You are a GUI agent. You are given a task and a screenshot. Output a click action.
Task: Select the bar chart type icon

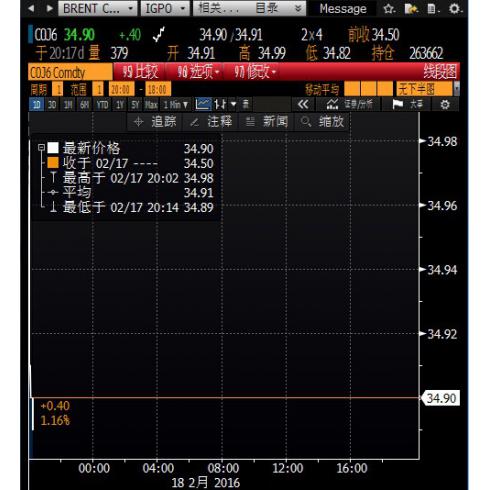pyautogui.click(x=220, y=104)
